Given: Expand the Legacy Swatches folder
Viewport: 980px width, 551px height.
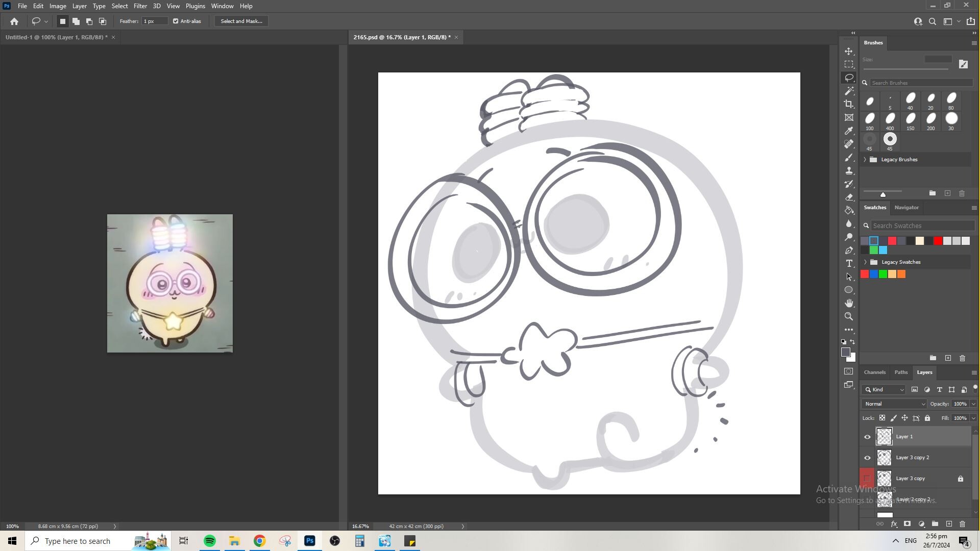Looking at the screenshot, I should [865, 262].
